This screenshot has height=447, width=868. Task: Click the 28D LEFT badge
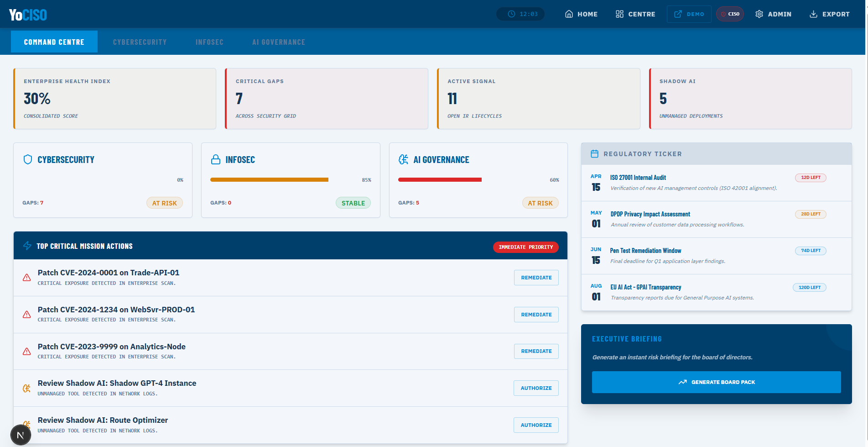click(x=811, y=214)
